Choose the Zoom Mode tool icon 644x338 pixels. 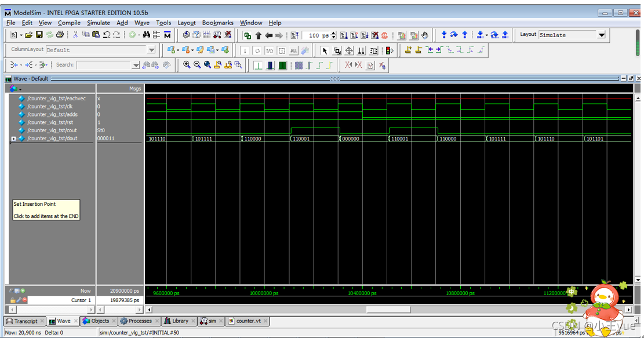coord(337,50)
